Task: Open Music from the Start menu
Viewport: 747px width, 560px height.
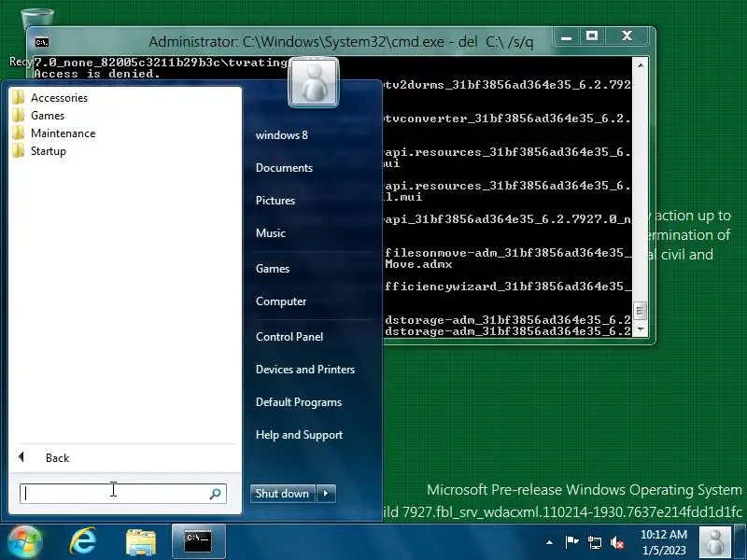Action: click(x=270, y=232)
